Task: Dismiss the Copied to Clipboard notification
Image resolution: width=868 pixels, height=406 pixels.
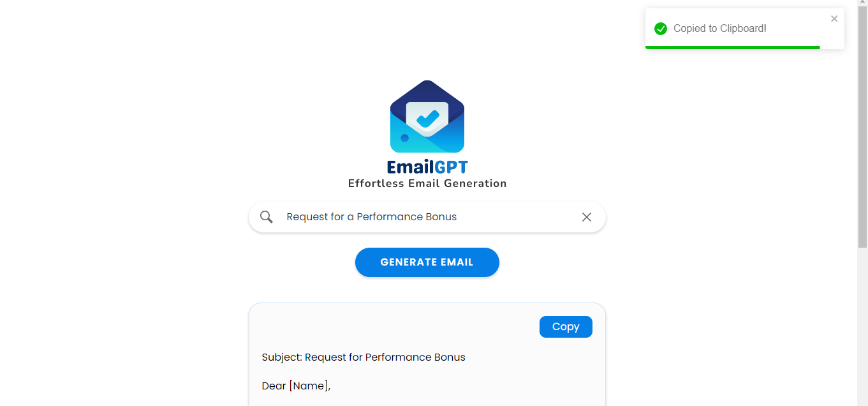Action: tap(834, 19)
